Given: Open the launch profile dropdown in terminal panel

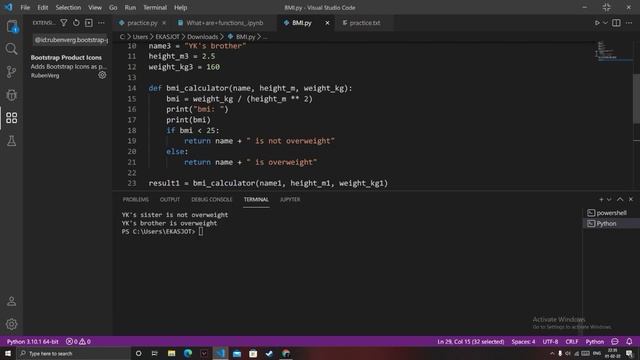Looking at the screenshot, I should tap(609, 199).
